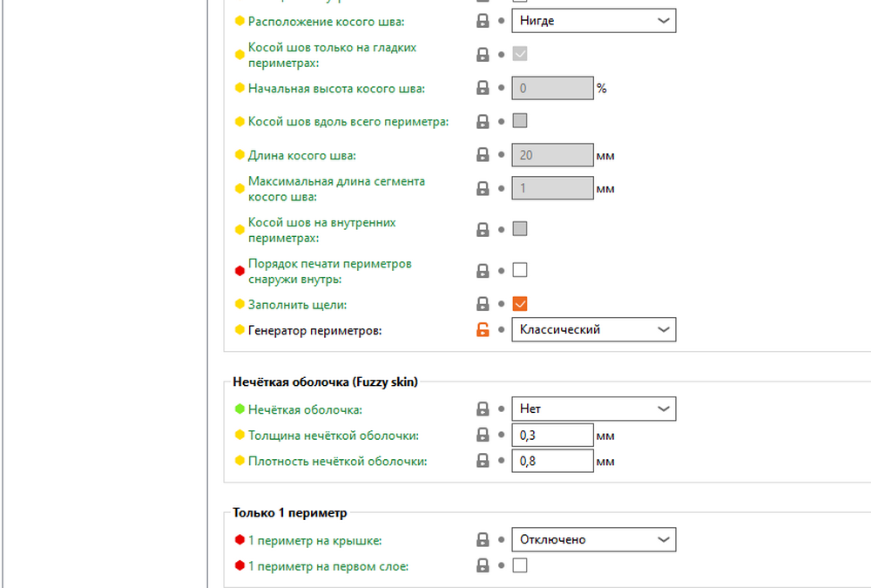
Task: Click the lock icon for 1 периметр на крышке
Action: [x=483, y=539]
